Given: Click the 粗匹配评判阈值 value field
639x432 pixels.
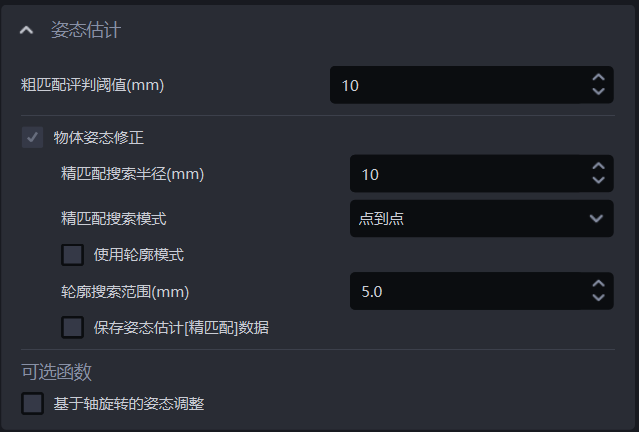Looking at the screenshot, I should 455,85.
